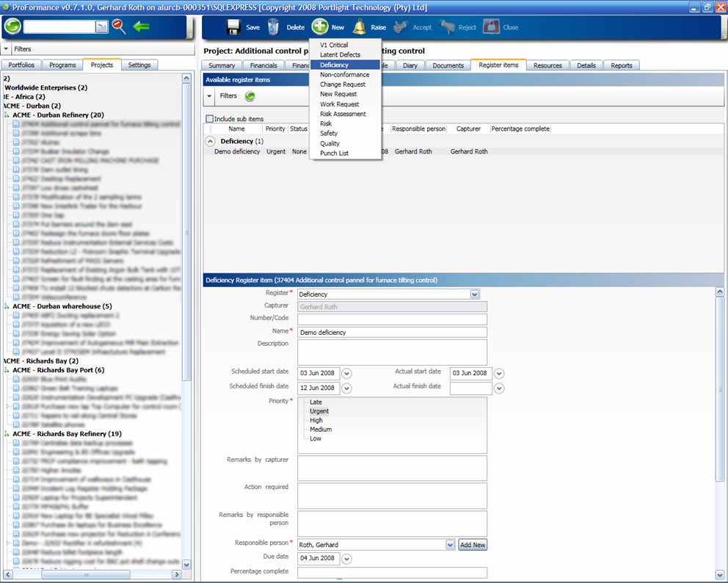The height and width of the screenshot is (583, 728).
Task: Select Latent Defects menu entry
Action: [x=340, y=55]
